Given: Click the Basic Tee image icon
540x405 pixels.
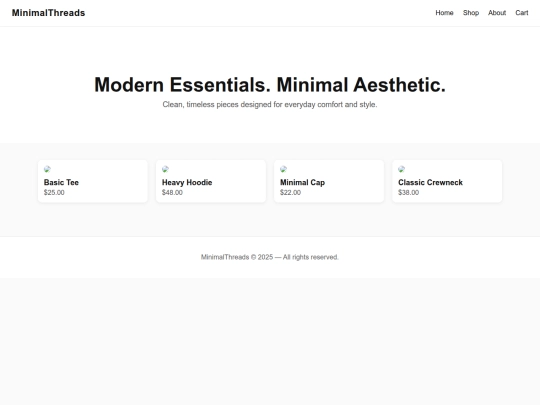Looking at the screenshot, I should tap(48, 169).
